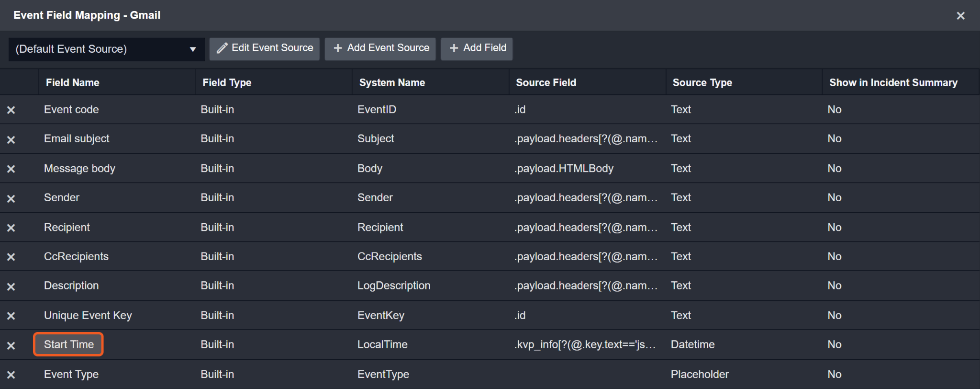980x389 pixels.
Task: Open the Default Event Source dropdown
Action: point(106,49)
